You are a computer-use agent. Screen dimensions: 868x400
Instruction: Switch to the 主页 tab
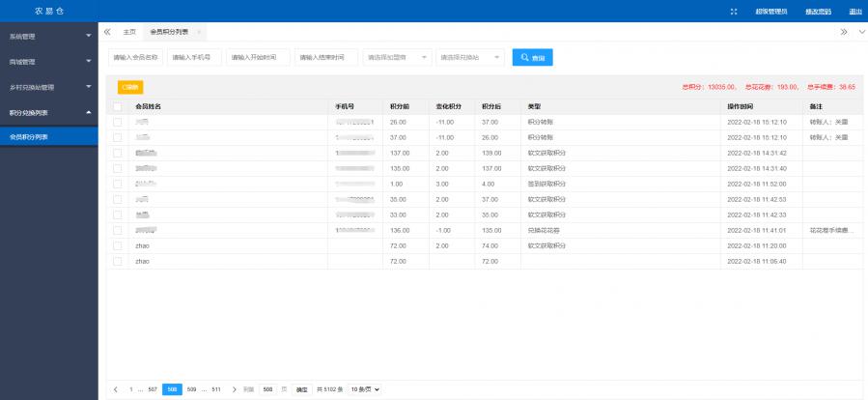click(129, 32)
